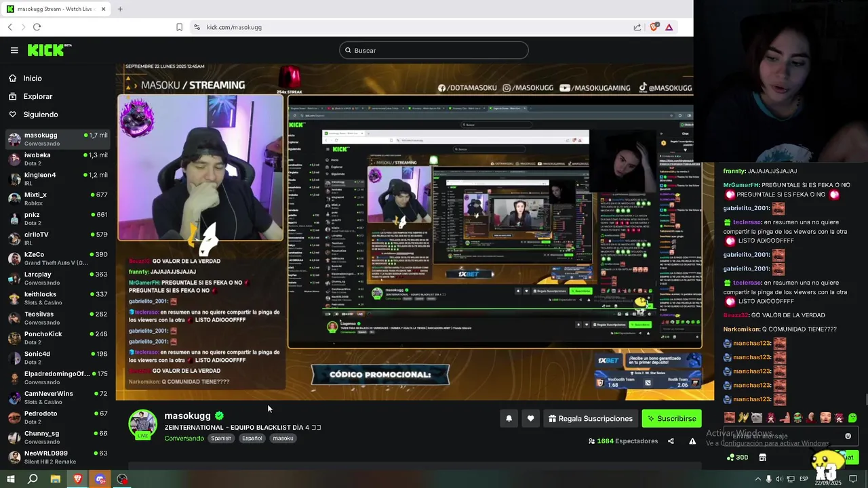Toggle notifications bell for masokugg
This screenshot has height=488, width=868.
[509, 419]
